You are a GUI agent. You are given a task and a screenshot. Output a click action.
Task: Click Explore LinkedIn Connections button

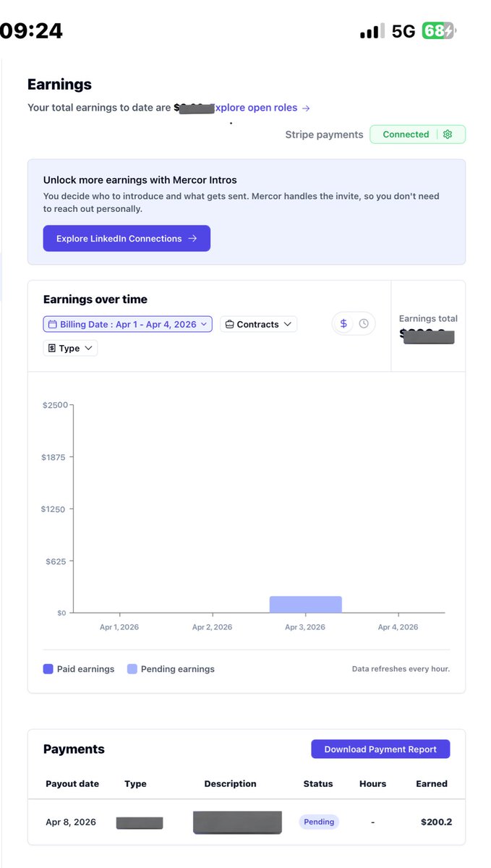point(127,239)
